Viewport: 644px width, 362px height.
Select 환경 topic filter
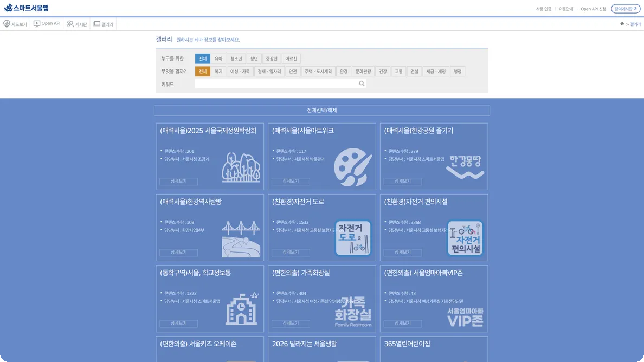pyautogui.click(x=344, y=72)
